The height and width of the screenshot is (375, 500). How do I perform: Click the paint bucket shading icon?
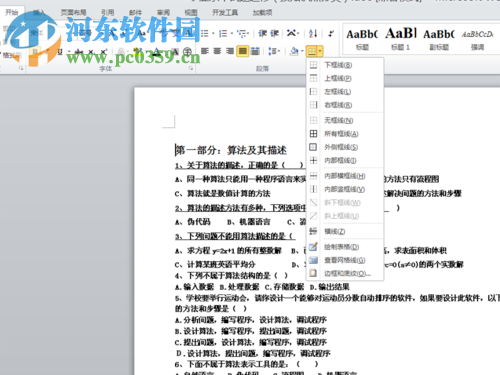294,51
